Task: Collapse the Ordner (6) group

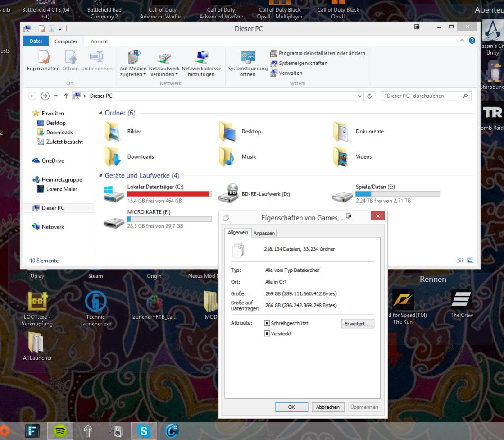Action: [x=100, y=113]
